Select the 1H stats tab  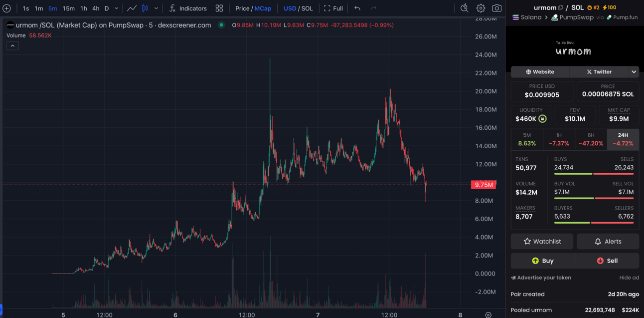tap(559, 139)
